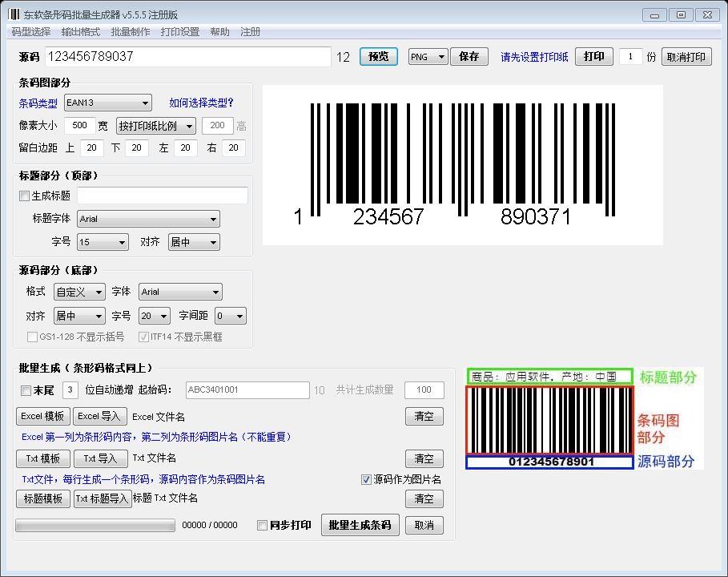
Task: Click the 保存 save button
Action: 469,57
